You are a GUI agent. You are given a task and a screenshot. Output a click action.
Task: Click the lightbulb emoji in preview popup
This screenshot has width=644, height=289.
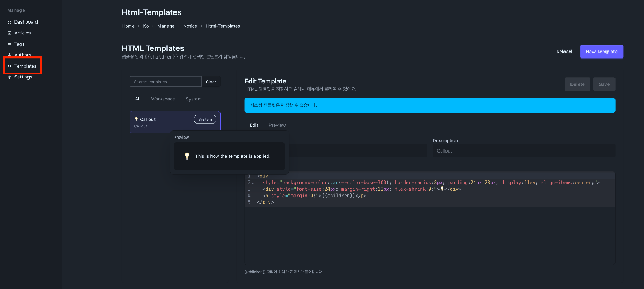coord(187,156)
